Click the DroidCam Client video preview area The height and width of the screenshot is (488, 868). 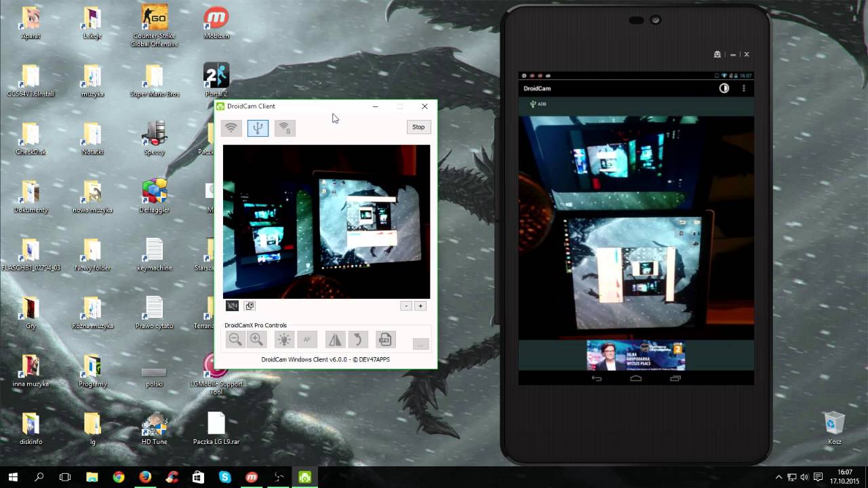tap(326, 222)
